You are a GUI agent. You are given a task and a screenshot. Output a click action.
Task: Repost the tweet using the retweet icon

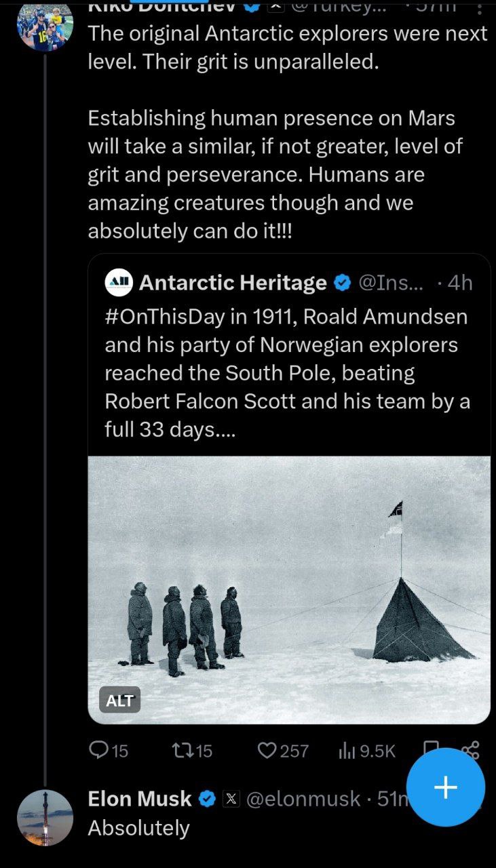coord(193,750)
